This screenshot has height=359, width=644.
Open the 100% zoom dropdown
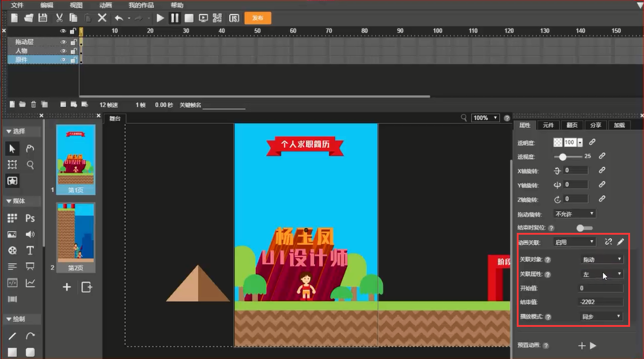coord(485,118)
